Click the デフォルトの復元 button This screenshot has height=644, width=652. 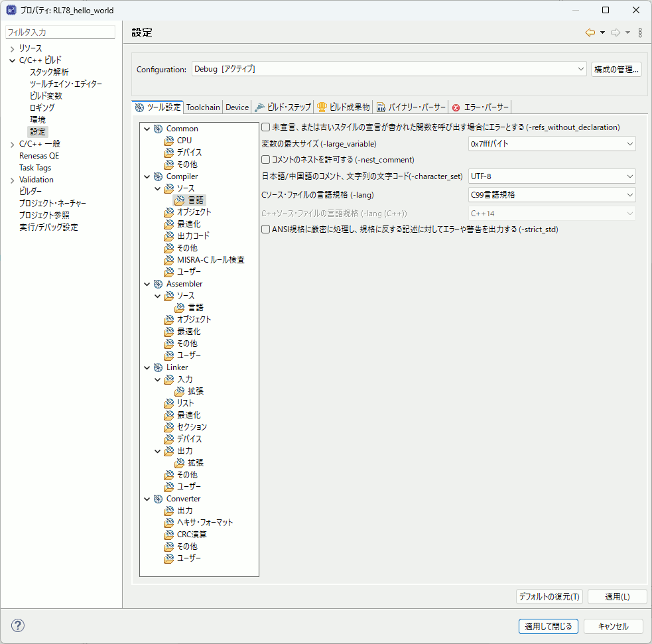pyautogui.click(x=549, y=597)
